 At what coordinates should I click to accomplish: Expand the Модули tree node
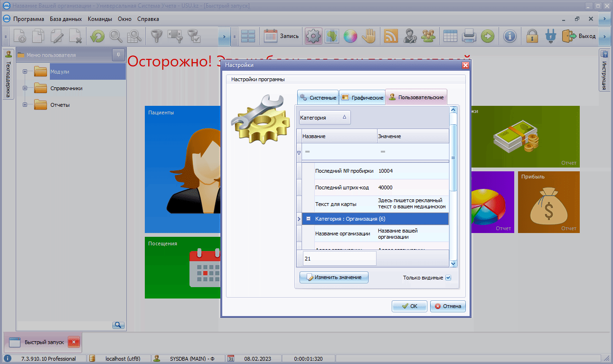coord(25,72)
